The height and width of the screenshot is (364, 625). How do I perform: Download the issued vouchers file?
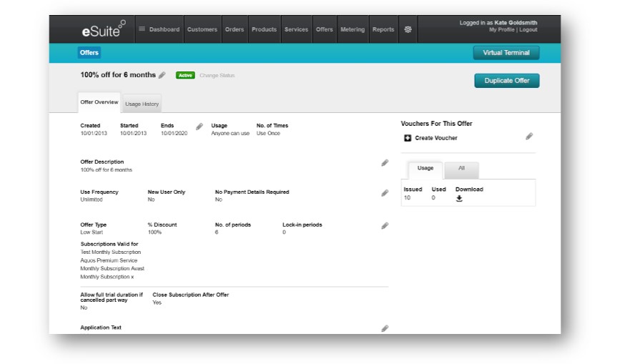459,199
